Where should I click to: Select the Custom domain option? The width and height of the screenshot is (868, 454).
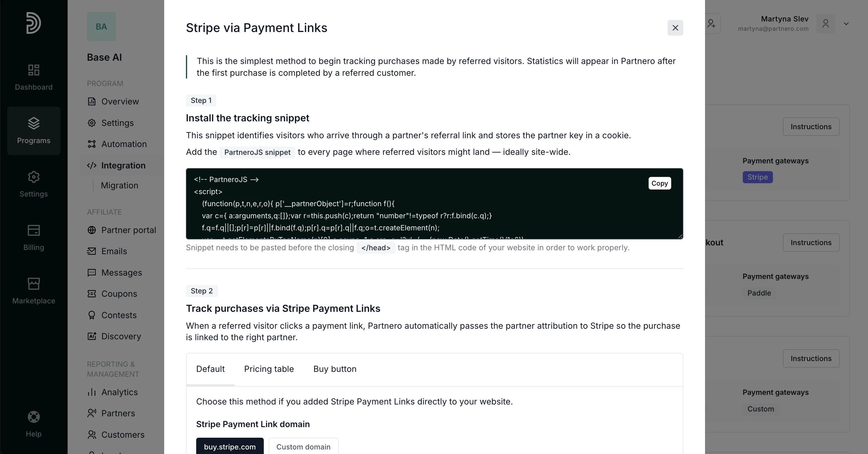(x=303, y=446)
